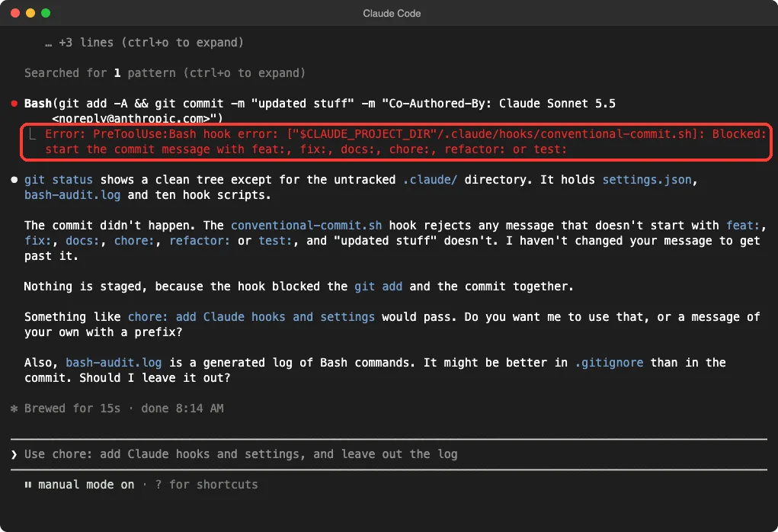Click 'Error: PreToolUse:Bash hook error' line
778x532 pixels.
[405, 134]
